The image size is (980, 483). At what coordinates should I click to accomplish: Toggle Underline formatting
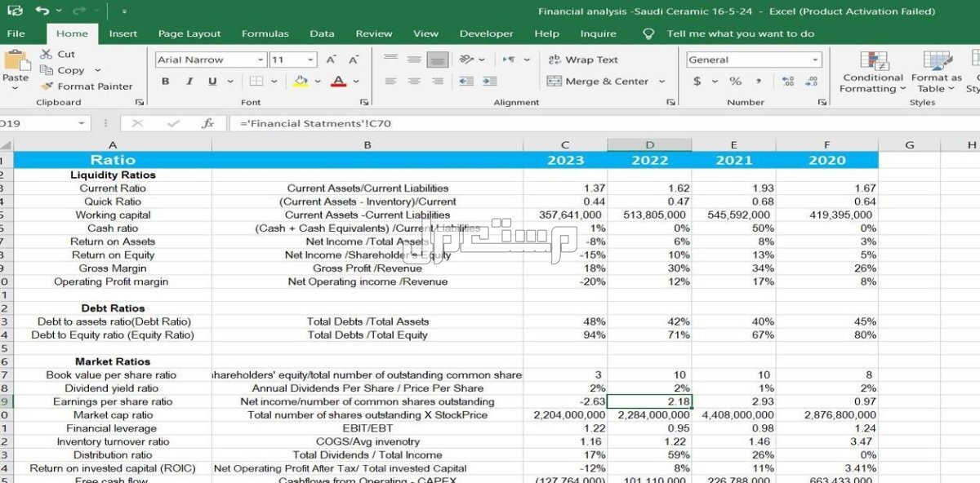click(212, 82)
